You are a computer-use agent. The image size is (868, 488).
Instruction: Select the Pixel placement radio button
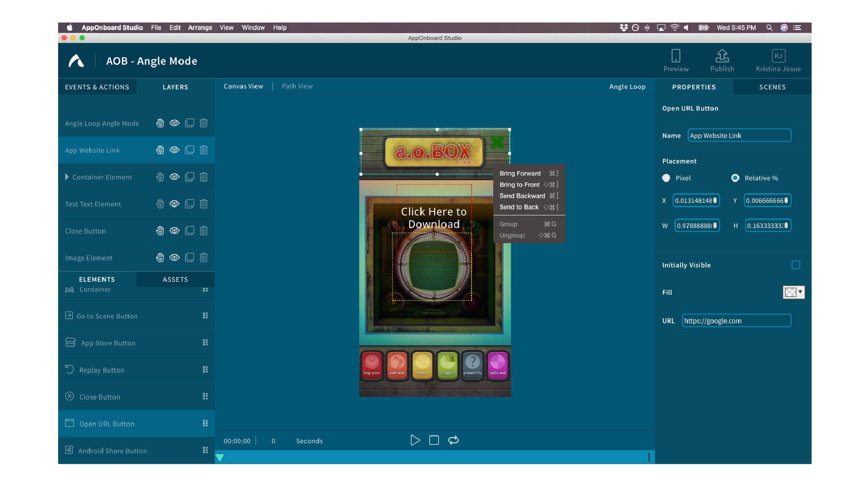point(666,178)
